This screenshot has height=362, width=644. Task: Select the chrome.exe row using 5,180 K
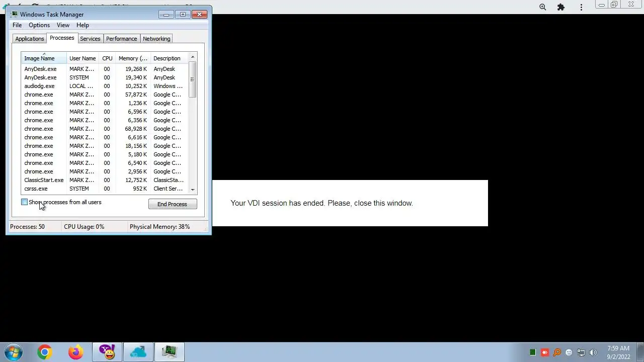click(105, 154)
